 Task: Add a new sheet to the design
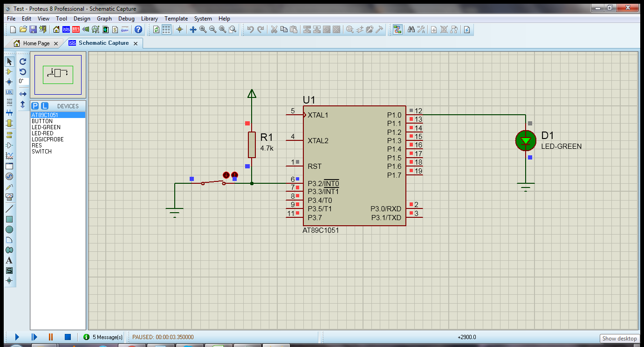[434, 29]
